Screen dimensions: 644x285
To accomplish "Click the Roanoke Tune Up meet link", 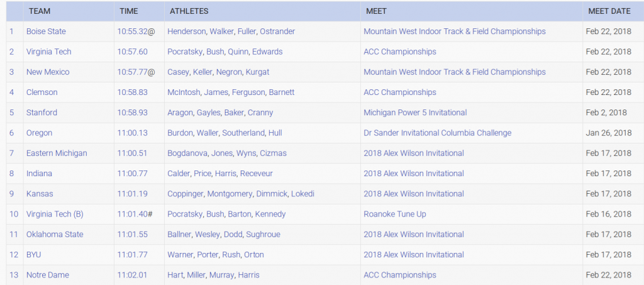I will click(x=395, y=215).
